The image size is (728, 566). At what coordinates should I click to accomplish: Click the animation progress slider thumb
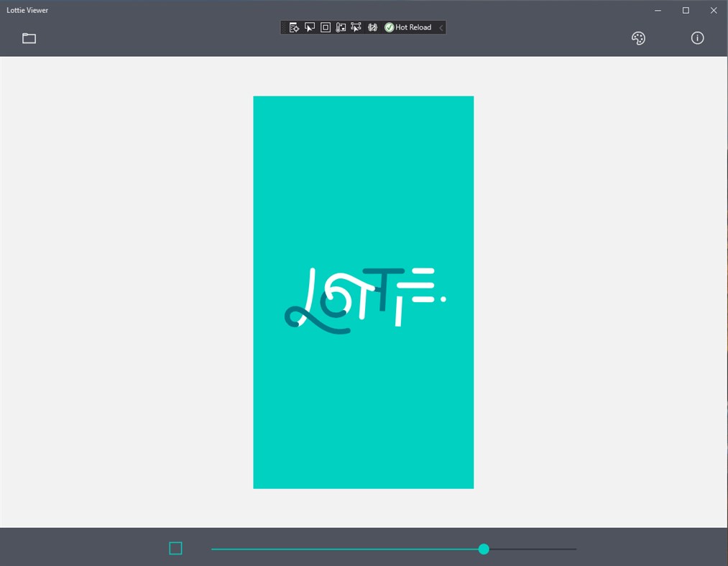pyautogui.click(x=484, y=549)
